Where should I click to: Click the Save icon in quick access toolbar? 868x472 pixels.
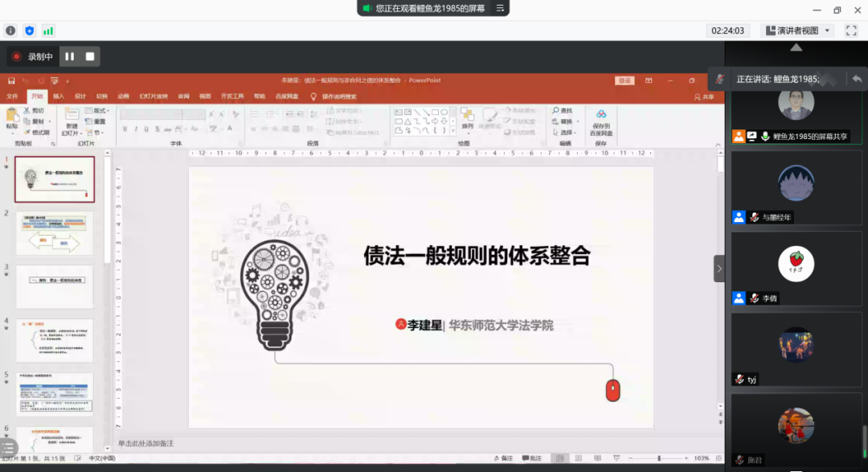11,80
